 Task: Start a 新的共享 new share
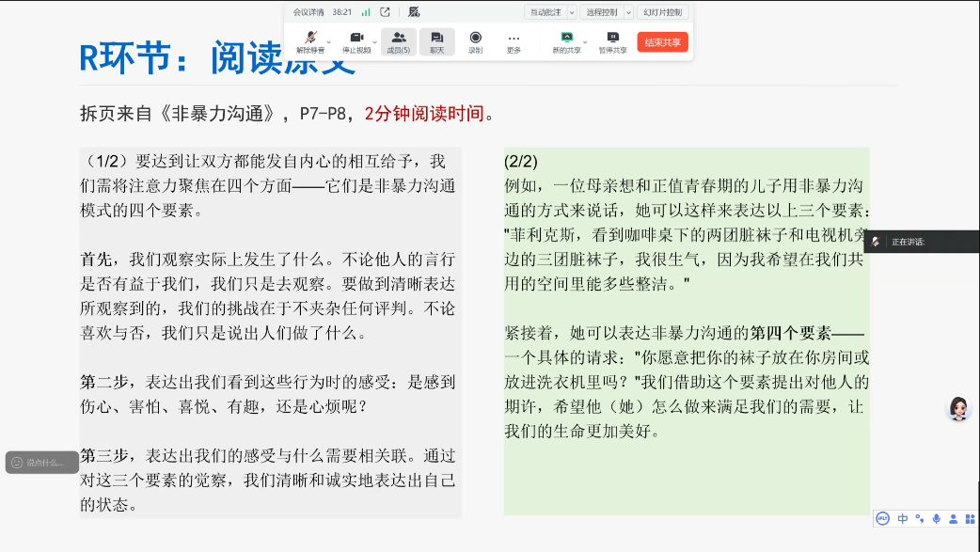566,41
